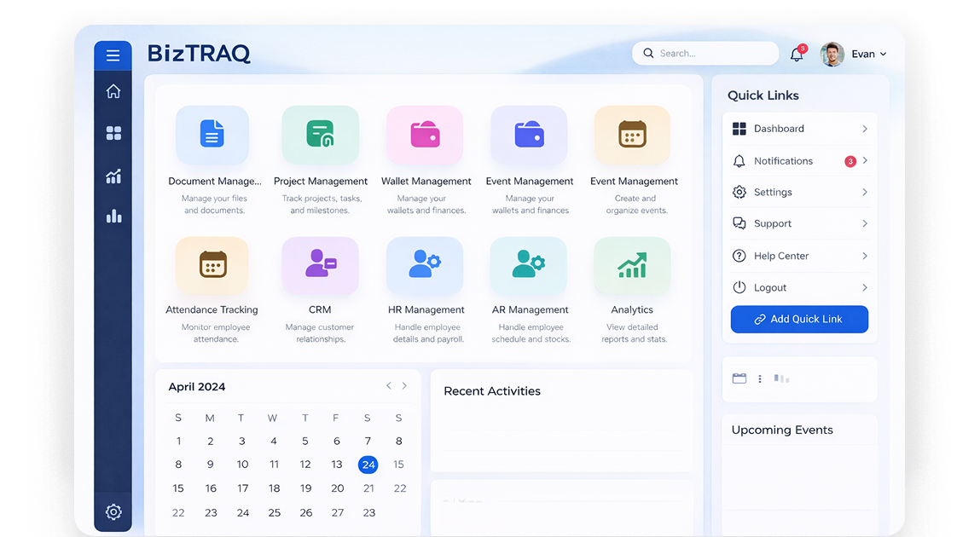Click the Add Quick Link button

(x=799, y=319)
